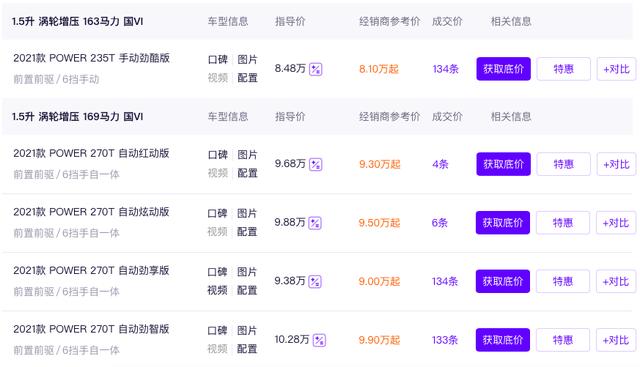This screenshot has height=367, width=640.
Task: Open price calculator icon beside 10.28万
Action: (x=319, y=340)
